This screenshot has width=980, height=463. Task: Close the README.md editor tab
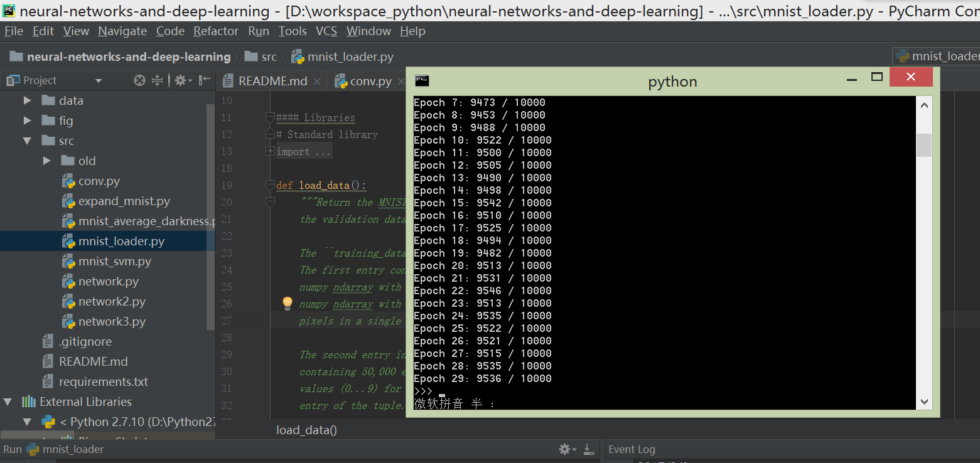coord(317,82)
